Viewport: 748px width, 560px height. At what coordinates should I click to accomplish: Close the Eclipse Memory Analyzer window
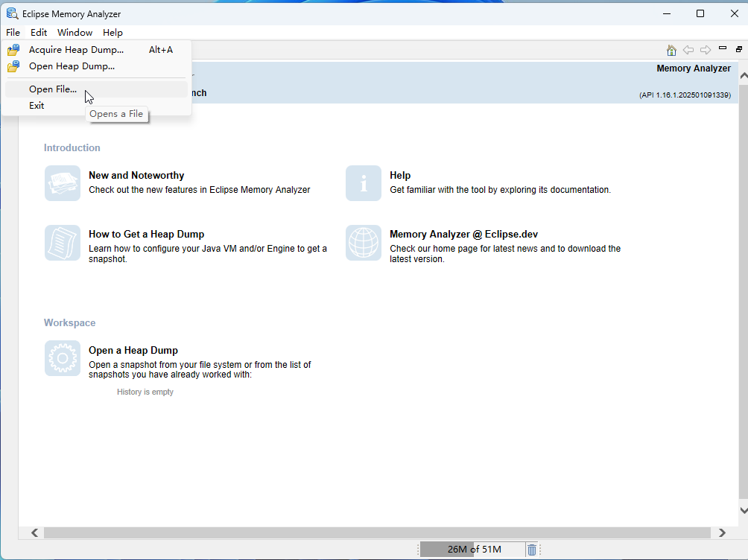click(735, 13)
